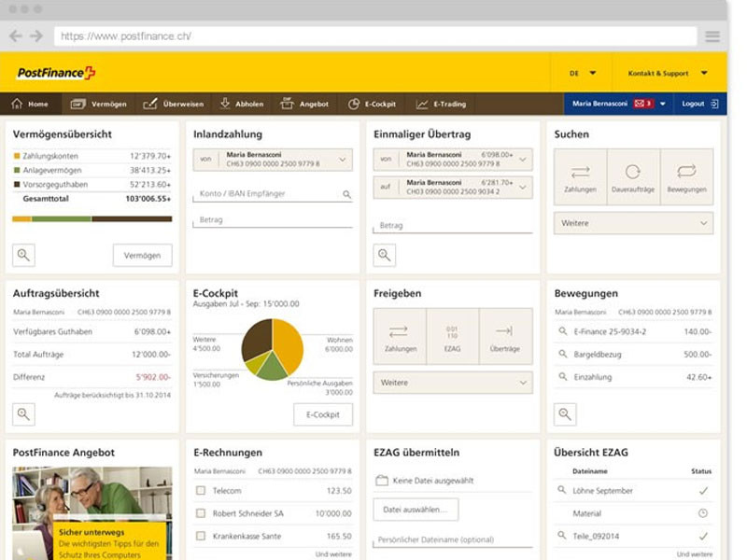Click Persönlicher Dateiname optional field
Viewport: 747px width, 560px height.
(453, 539)
